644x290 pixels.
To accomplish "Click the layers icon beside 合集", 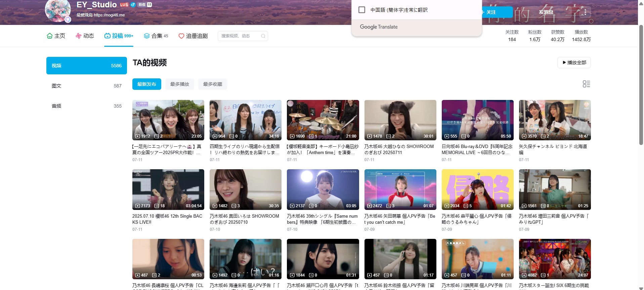I will coord(147,36).
